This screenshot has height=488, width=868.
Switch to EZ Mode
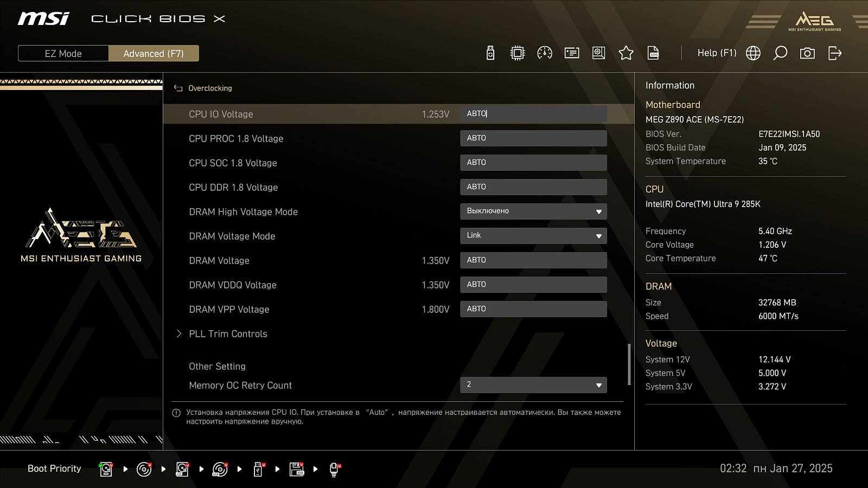tap(63, 54)
